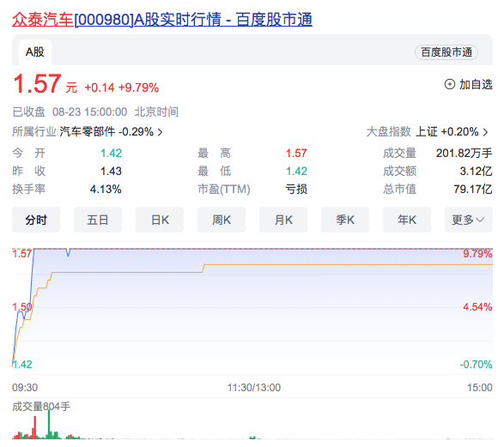This screenshot has width=504, height=447.
Task: Click the plus icon beside 加自选
Action: point(450,84)
